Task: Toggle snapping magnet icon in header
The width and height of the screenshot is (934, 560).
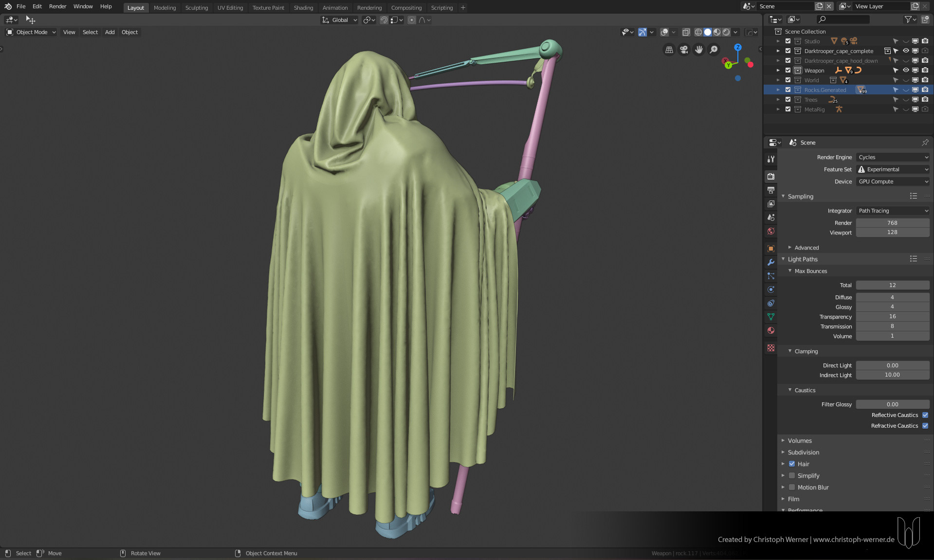Action: coord(384,20)
